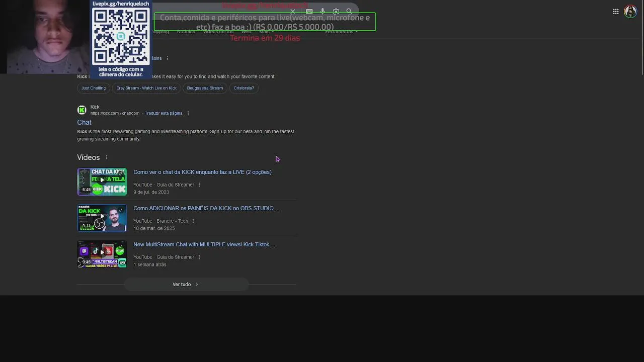
Task: Expand the Mais search filter menu
Action: point(266,31)
